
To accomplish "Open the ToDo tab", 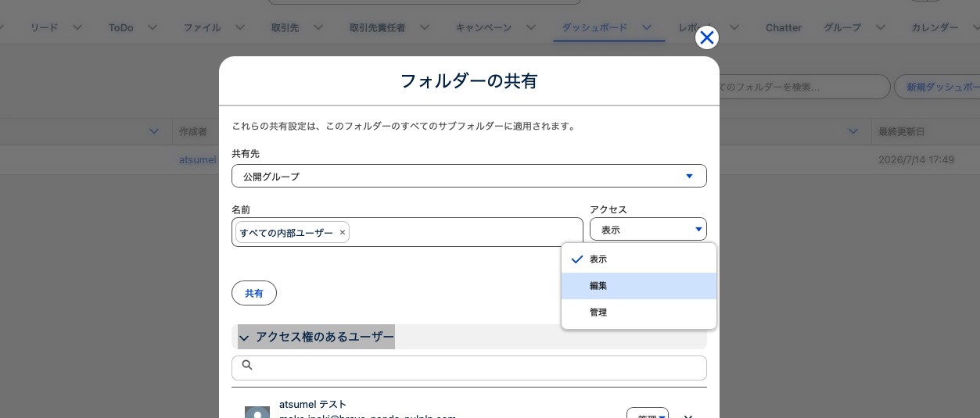I will tap(121, 27).
